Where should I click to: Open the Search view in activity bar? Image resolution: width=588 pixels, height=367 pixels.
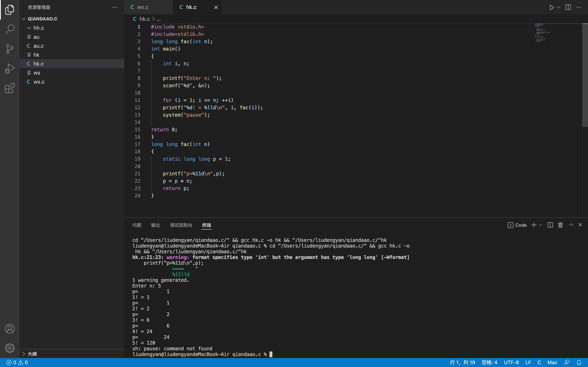coord(10,29)
